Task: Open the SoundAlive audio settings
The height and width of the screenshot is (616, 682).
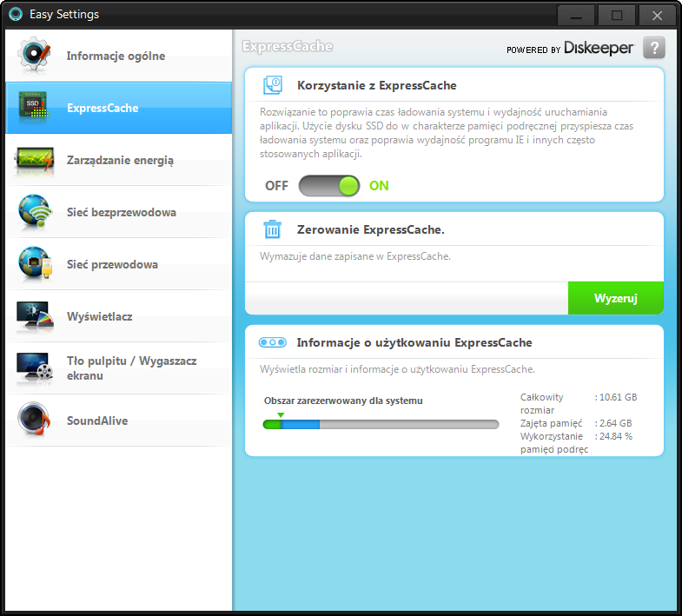Action: (119, 421)
